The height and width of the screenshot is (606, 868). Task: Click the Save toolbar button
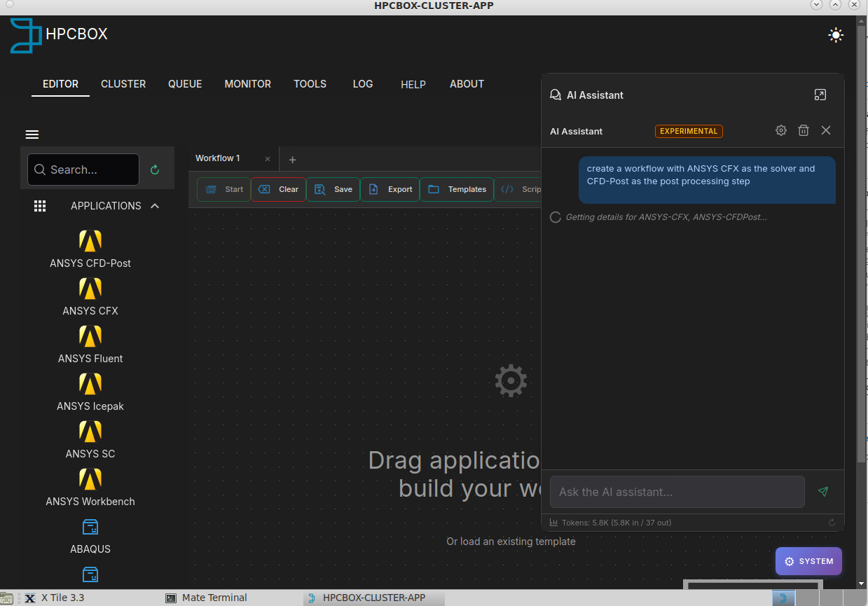click(x=333, y=189)
